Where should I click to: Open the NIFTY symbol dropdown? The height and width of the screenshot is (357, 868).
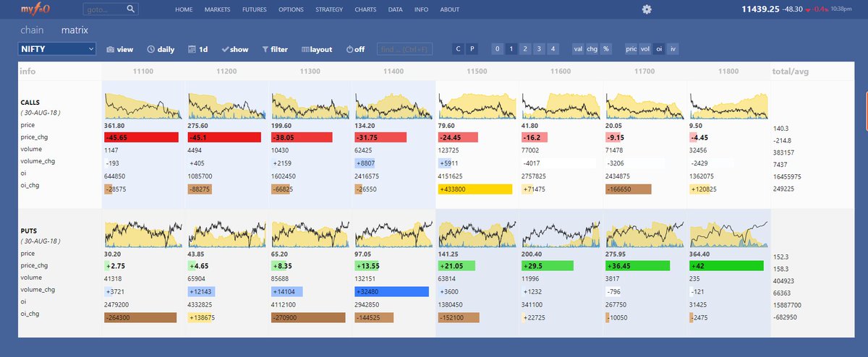click(x=57, y=48)
